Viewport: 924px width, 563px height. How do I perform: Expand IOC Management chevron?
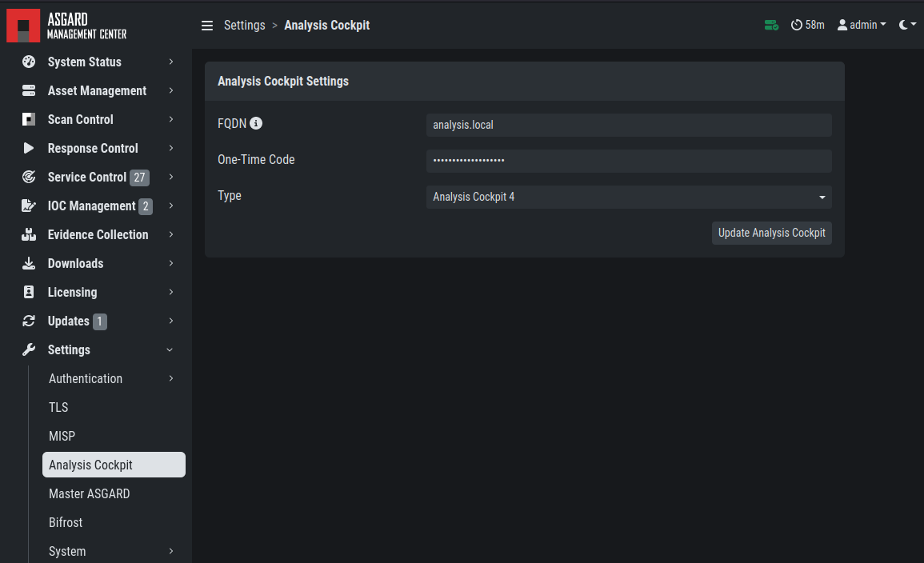coord(171,206)
